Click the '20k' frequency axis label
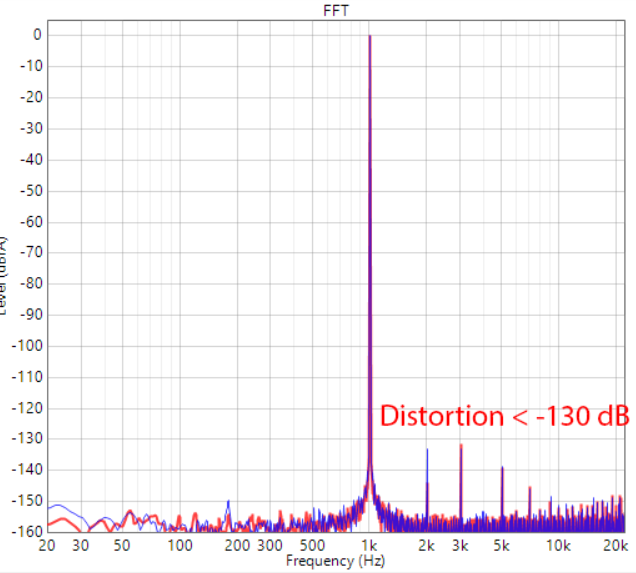636x573 pixels. [616, 546]
